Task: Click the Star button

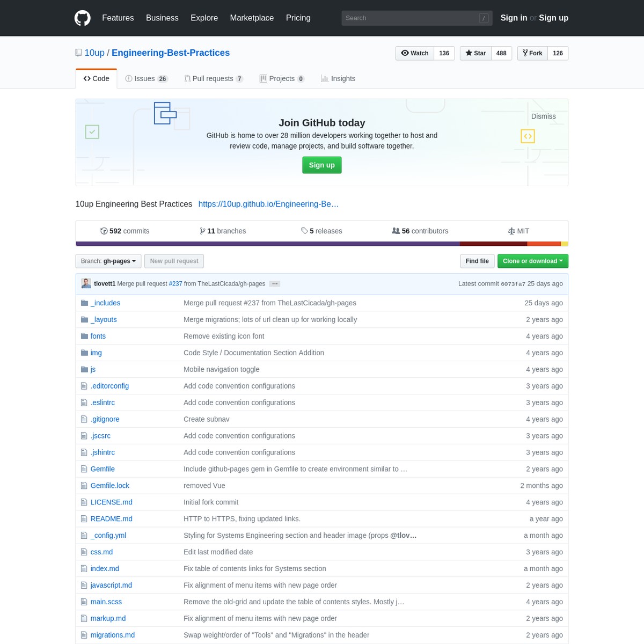Action: pos(475,53)
